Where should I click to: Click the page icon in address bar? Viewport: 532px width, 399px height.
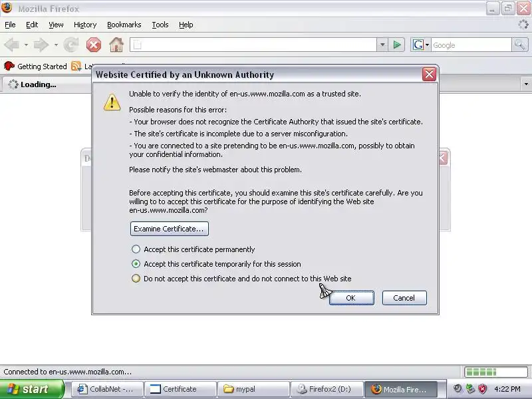pyautogui.click(x=138, y=45)
